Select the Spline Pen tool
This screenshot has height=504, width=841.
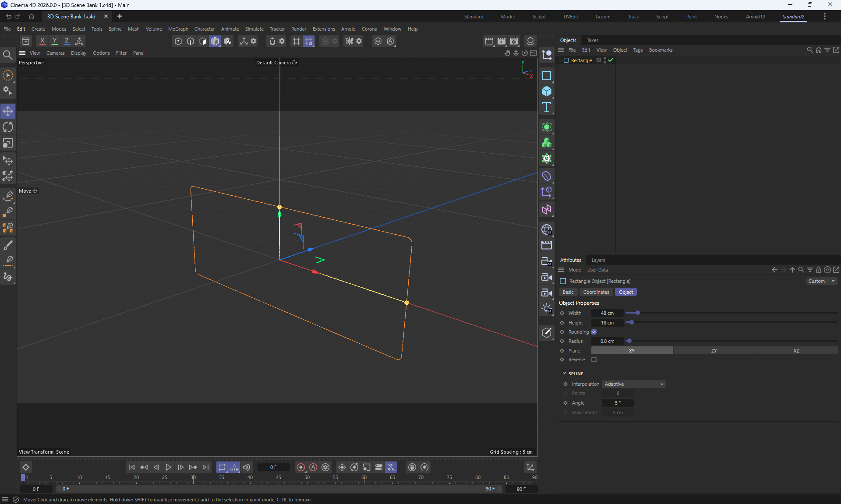(8, 196)
